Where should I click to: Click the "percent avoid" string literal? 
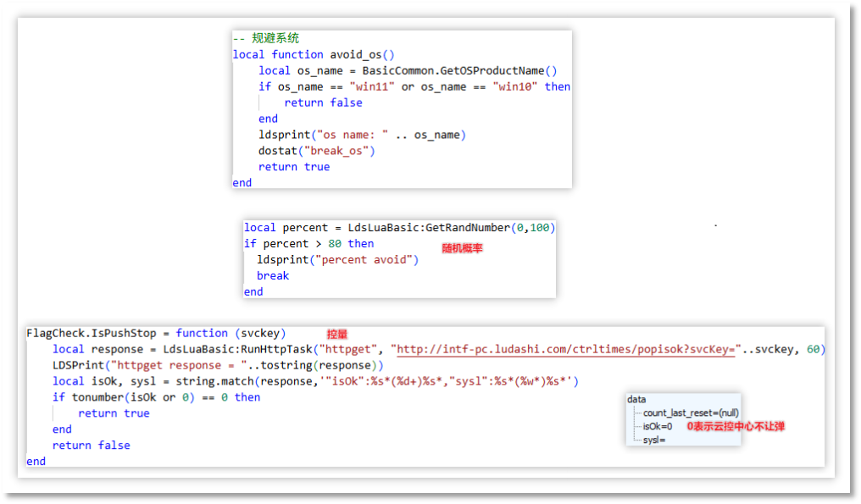(363, 259)
